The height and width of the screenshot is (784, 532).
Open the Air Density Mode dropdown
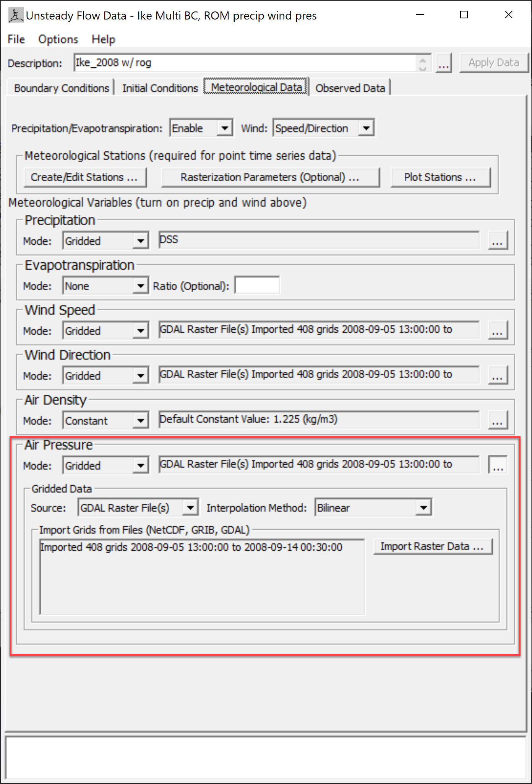coord(106,420)
